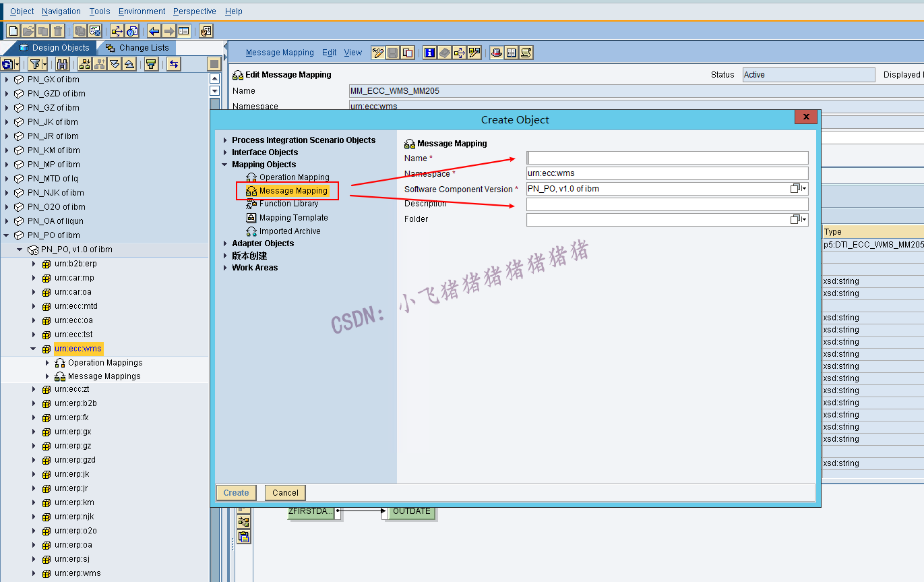Open the Environment menu
Screen dimensions: 924x582
[142, 11]
